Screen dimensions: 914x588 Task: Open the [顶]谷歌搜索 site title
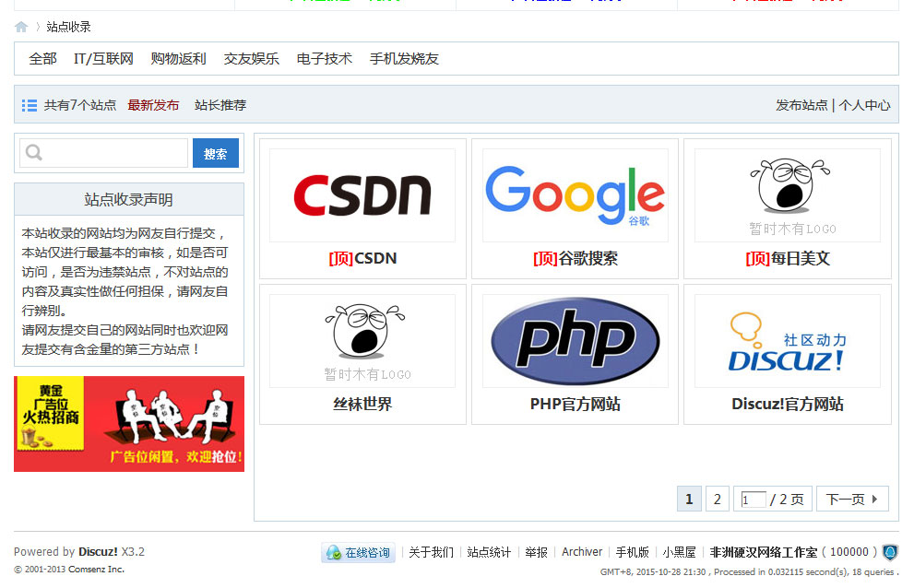(575, 258)
